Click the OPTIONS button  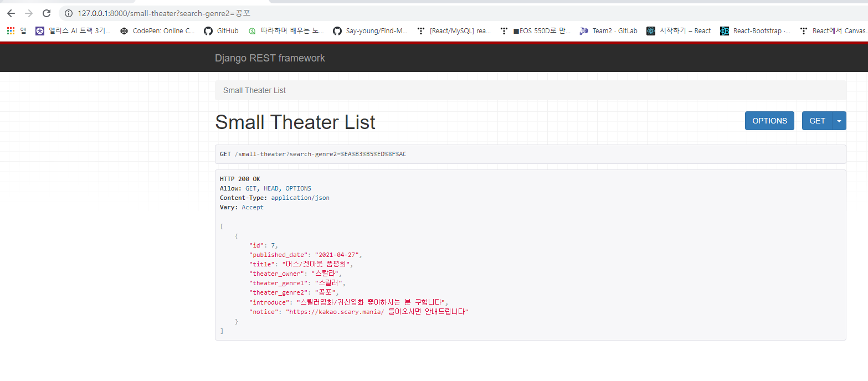click(x=769, y=121)
